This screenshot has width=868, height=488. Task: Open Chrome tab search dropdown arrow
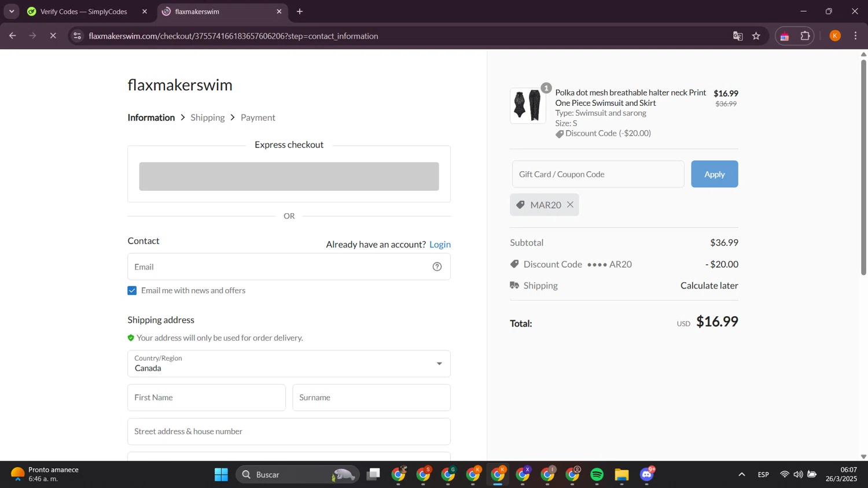pyautogui.click(x=12, y=12)
